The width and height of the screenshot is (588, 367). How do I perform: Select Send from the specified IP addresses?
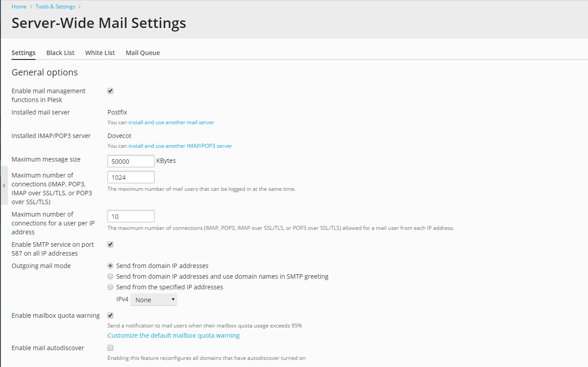point(111,287)
